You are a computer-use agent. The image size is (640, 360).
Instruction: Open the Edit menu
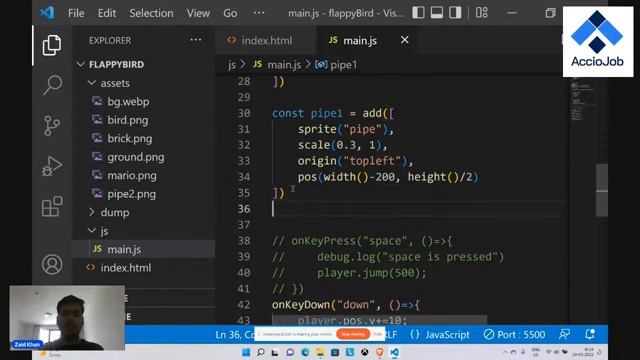click(x=107, y=13)
